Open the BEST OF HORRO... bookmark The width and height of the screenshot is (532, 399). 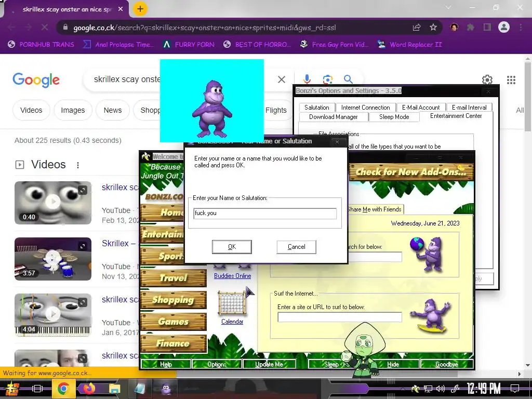click(257, 45)
